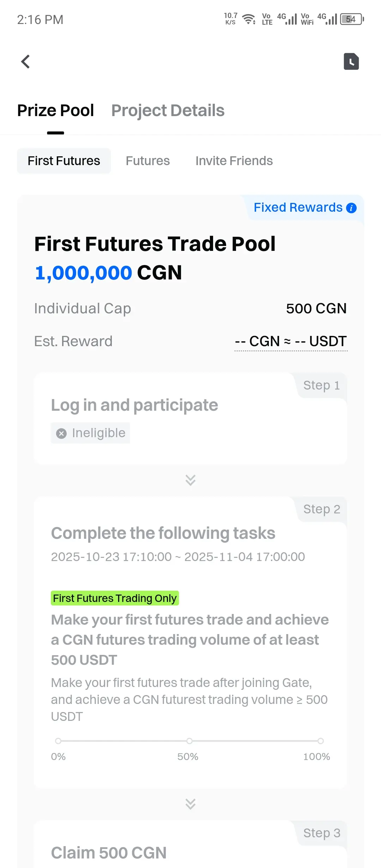
Task: Tap the 50% progress marker
Action: click(189, 741)
